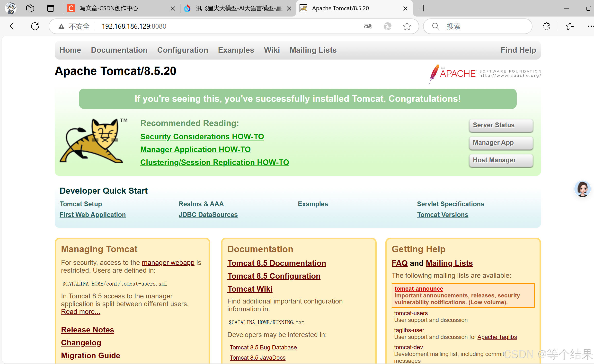Click the Manager App button

coord(501,143)
